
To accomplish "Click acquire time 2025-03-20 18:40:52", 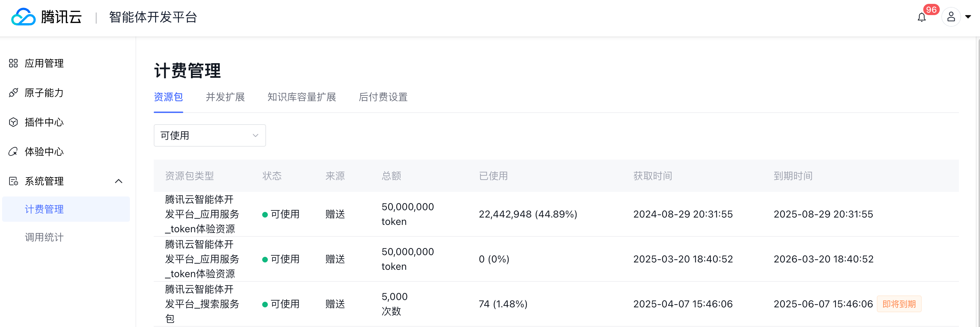I will (683, 259).
